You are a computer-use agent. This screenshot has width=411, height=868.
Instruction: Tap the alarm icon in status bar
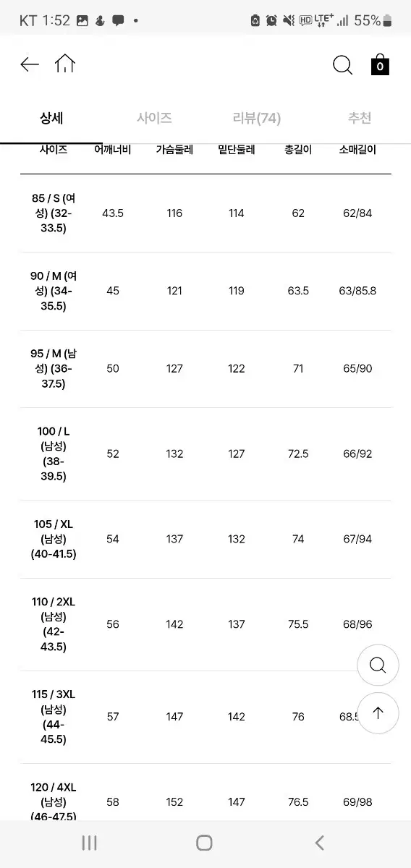(x=271, y=21)
